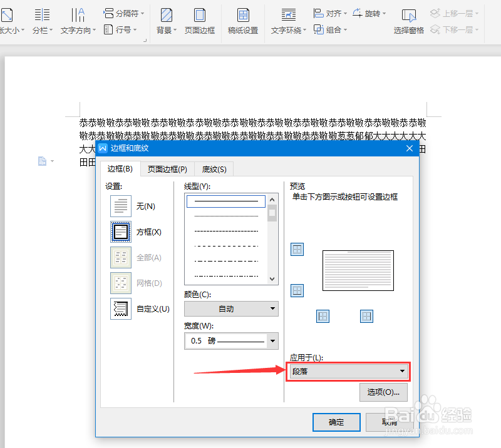
Task: Open the 选择窗格 selection pane
Action: point(409,21)
